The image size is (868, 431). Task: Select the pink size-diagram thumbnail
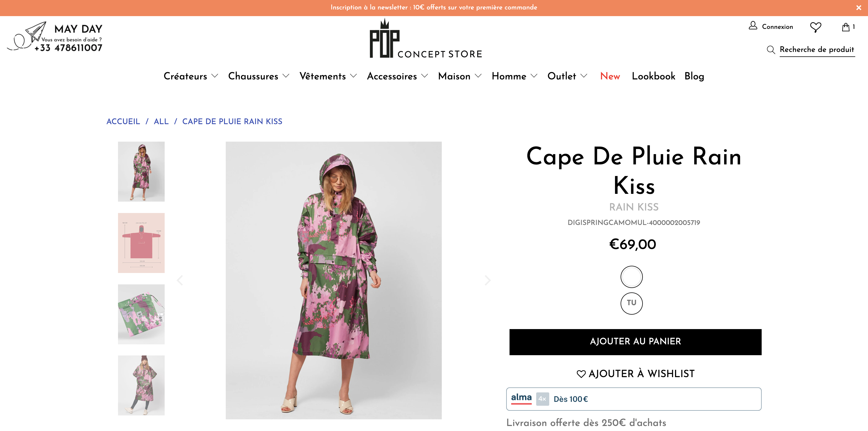tap(141, 243)
